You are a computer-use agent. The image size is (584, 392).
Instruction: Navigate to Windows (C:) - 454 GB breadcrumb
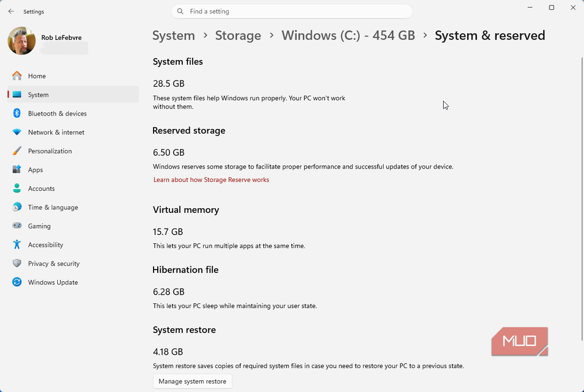click(348, 36)
